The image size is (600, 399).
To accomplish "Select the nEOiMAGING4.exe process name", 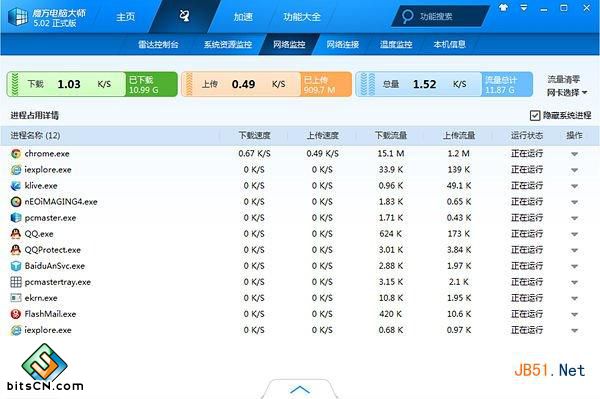I will click(x=61, y=202).
